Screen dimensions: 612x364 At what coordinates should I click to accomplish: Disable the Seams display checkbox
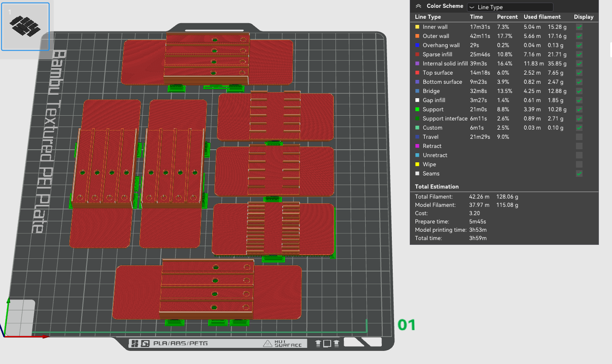(x=579, y=174)
